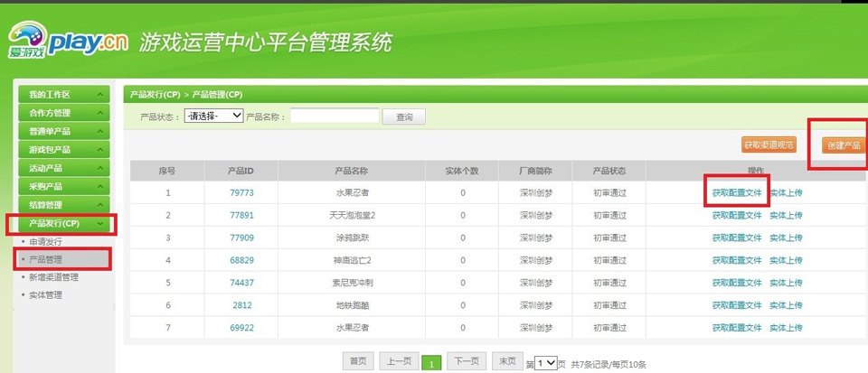The height and width of the screenshot is (373, 868).
Task: Click 获取配置文件 for 神庙逃亡2
Action: pos(737,260)
